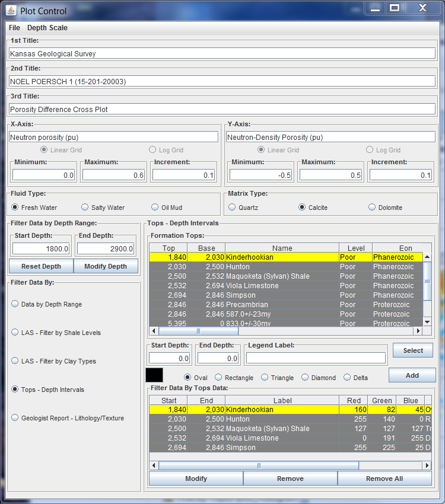Click the Legend Label input field

coord(316,358)
